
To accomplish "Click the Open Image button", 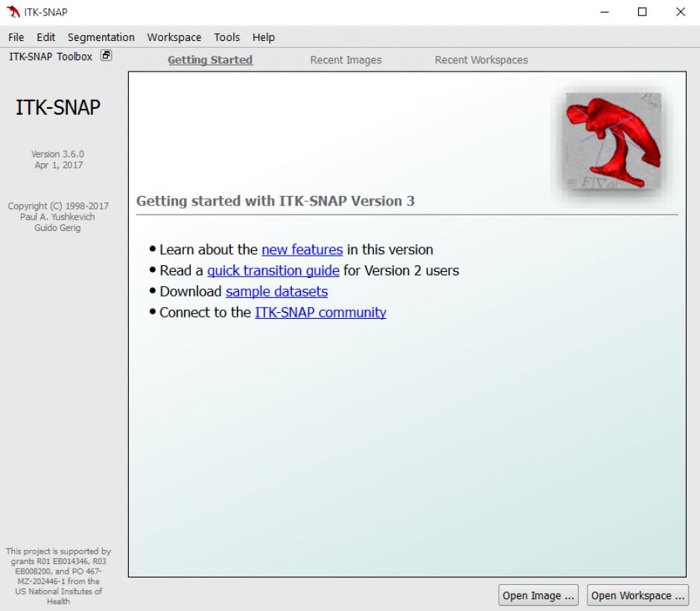I will 538,595.
